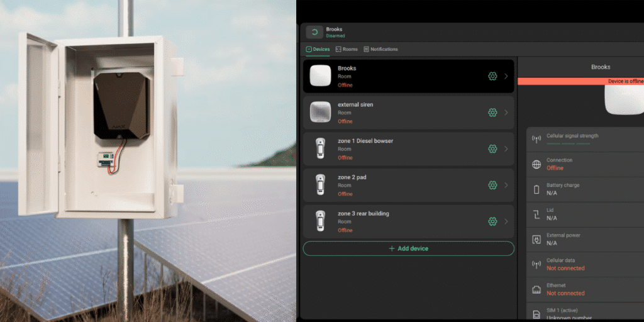Switch to the Notifications tab
The height and width of the screenshot is (322, 644).
[380, 49]
